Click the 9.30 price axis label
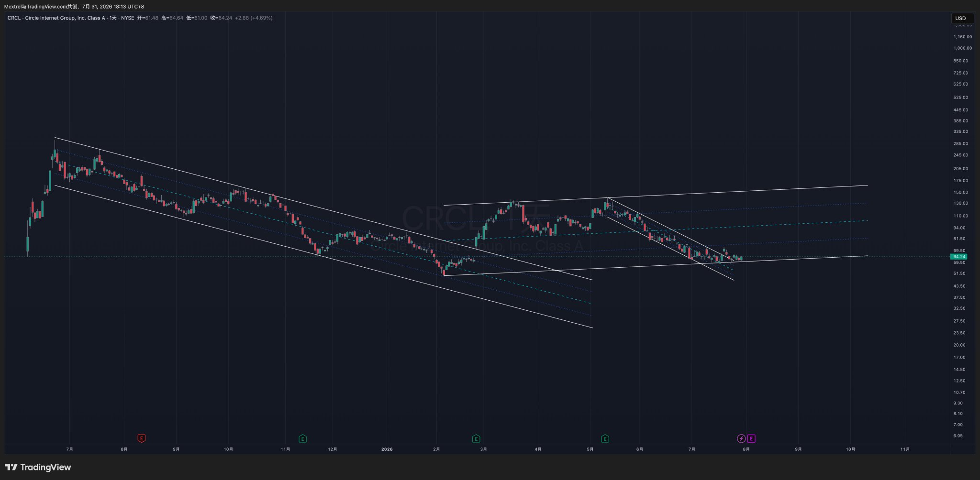 [x=958, y=403]
